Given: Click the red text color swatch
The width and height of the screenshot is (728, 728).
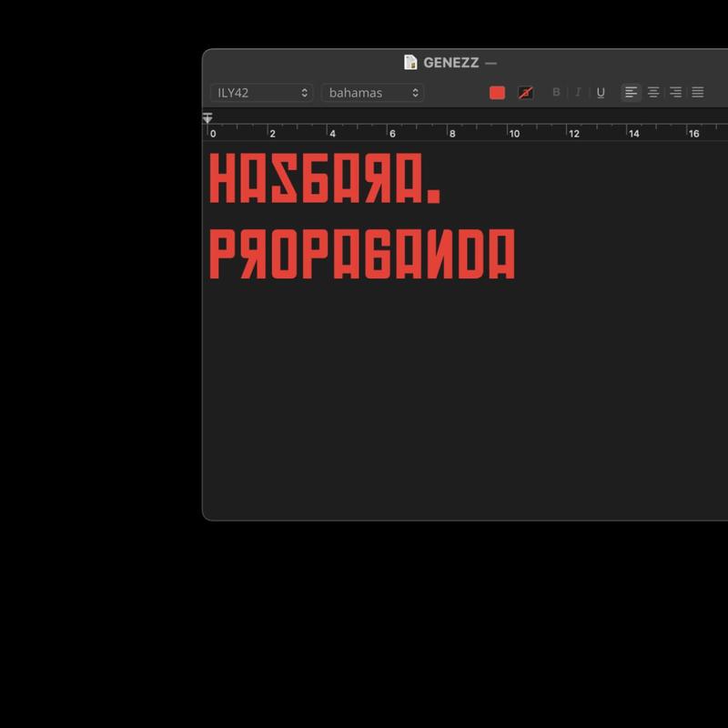Looking at the screenshot, I should tap(497, 93).
